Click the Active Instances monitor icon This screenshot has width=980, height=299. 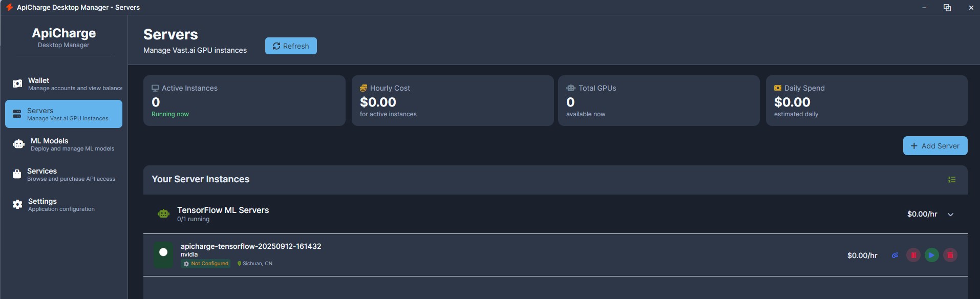[155, 88]
